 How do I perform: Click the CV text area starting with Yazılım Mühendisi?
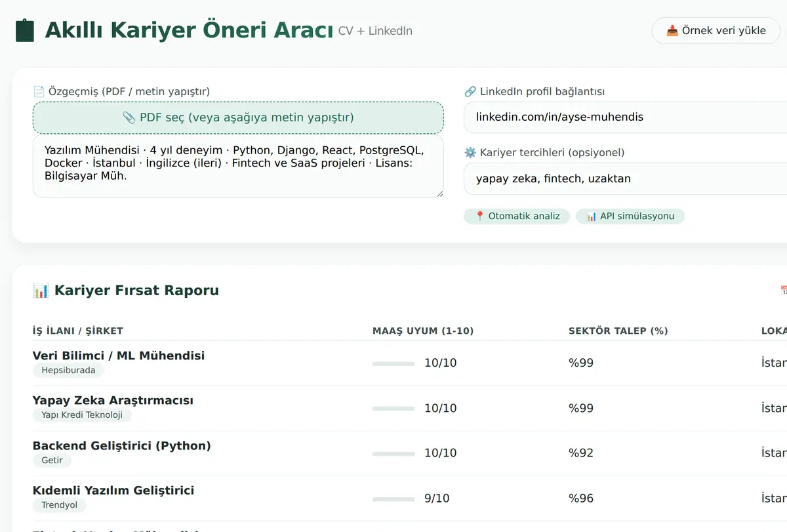click(238, 167)
